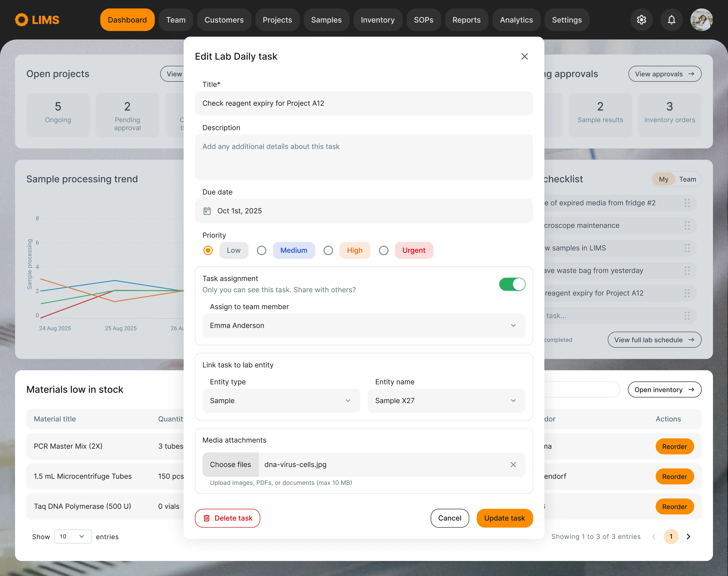Click the Delete task button
728x576 pixels.
[227, 518]
